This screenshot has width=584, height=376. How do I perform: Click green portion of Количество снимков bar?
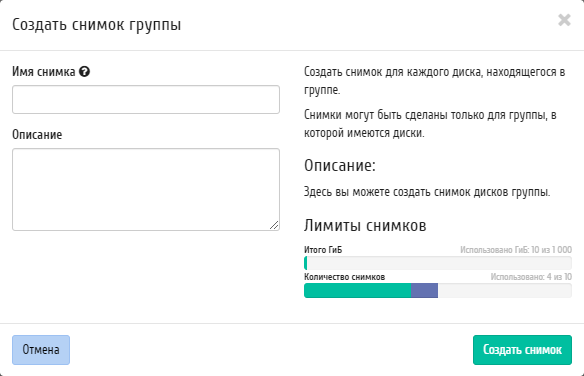[x=358, y=291]
